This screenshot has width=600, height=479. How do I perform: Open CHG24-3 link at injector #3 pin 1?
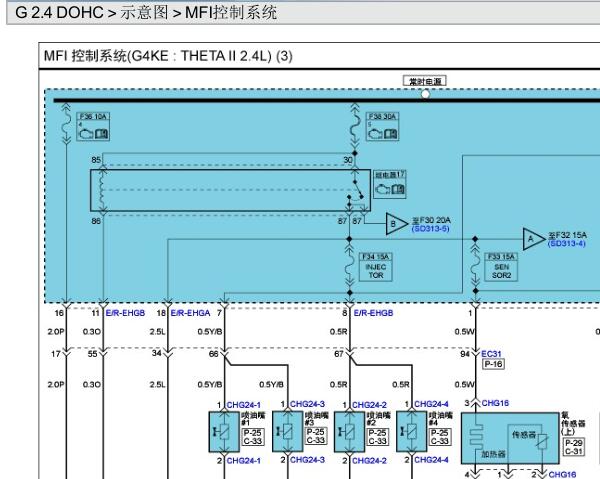(308, 404)
